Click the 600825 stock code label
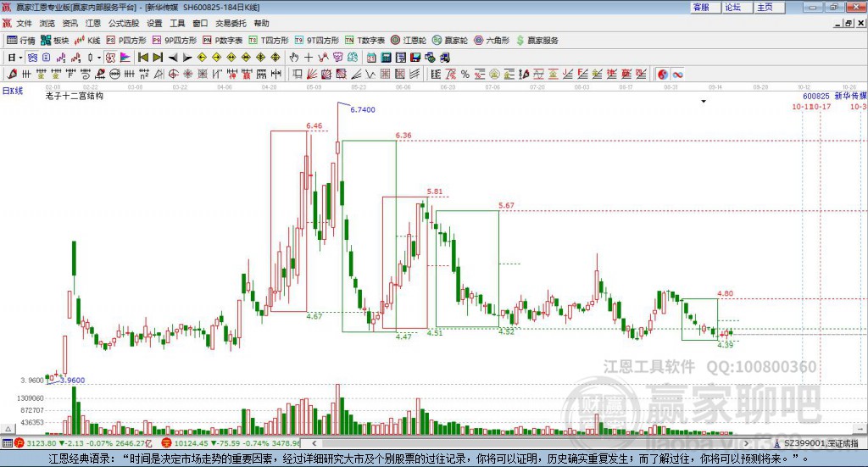Screen dimensions: 868x467 click(816, 97)
